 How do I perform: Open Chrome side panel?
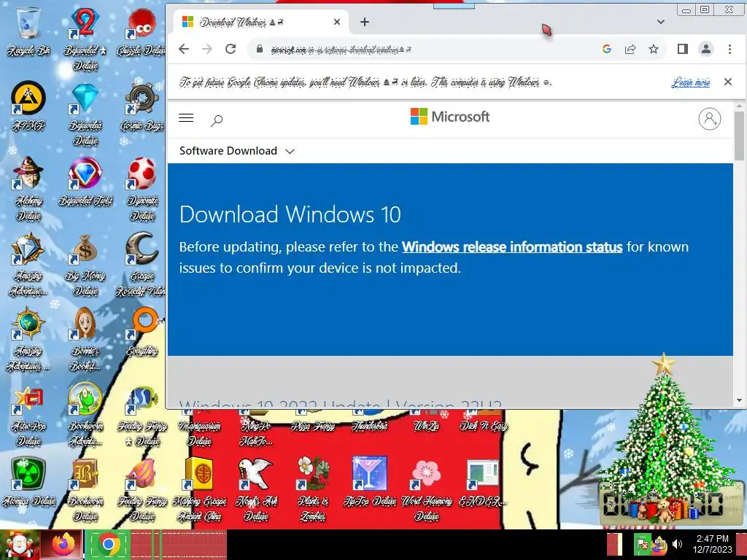click(x=682, y=49)
